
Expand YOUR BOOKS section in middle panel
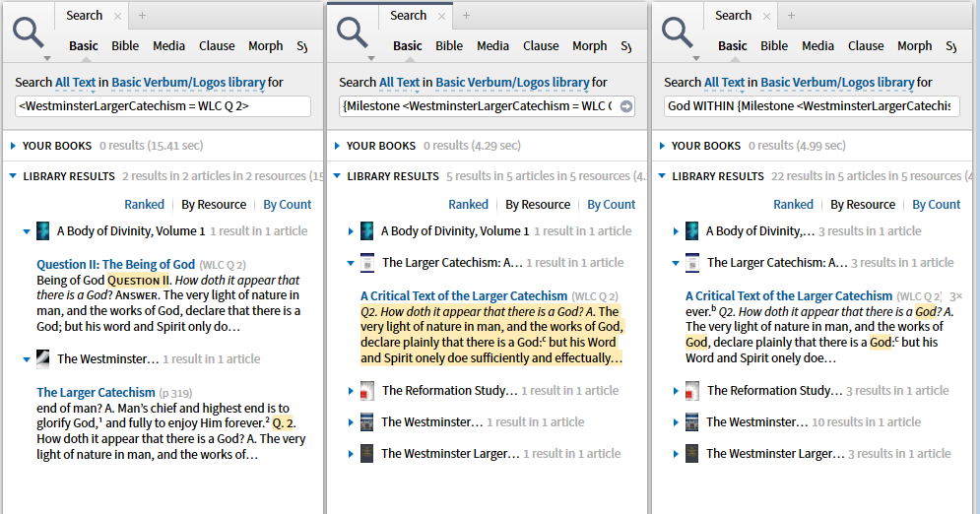337,146
